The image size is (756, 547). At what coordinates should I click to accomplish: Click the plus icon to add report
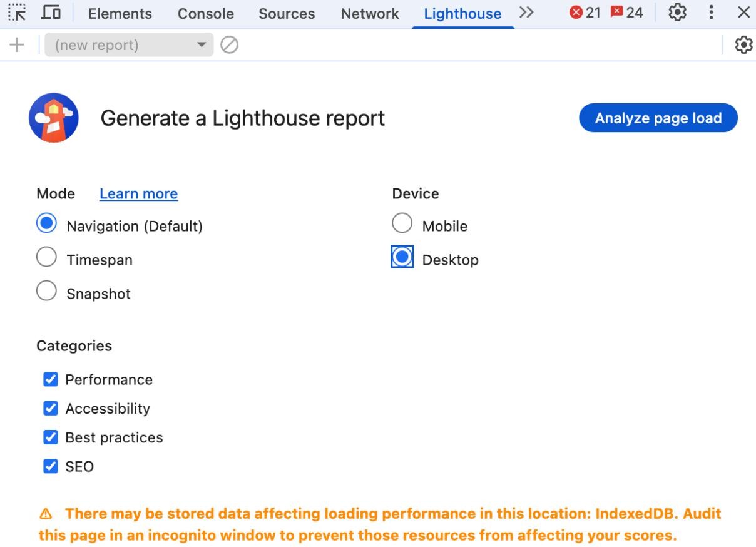pyautogui.click(x=17, y=45)
